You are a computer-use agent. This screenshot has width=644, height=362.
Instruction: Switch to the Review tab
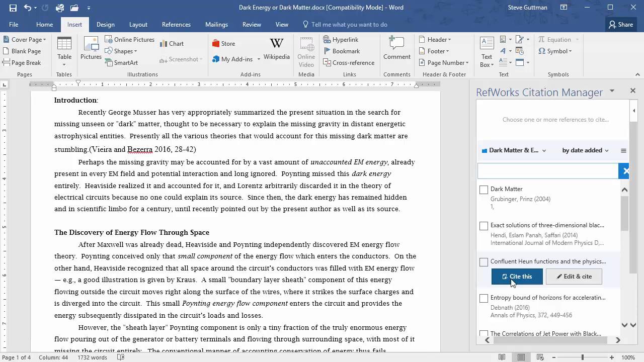(x=252, y=24)
